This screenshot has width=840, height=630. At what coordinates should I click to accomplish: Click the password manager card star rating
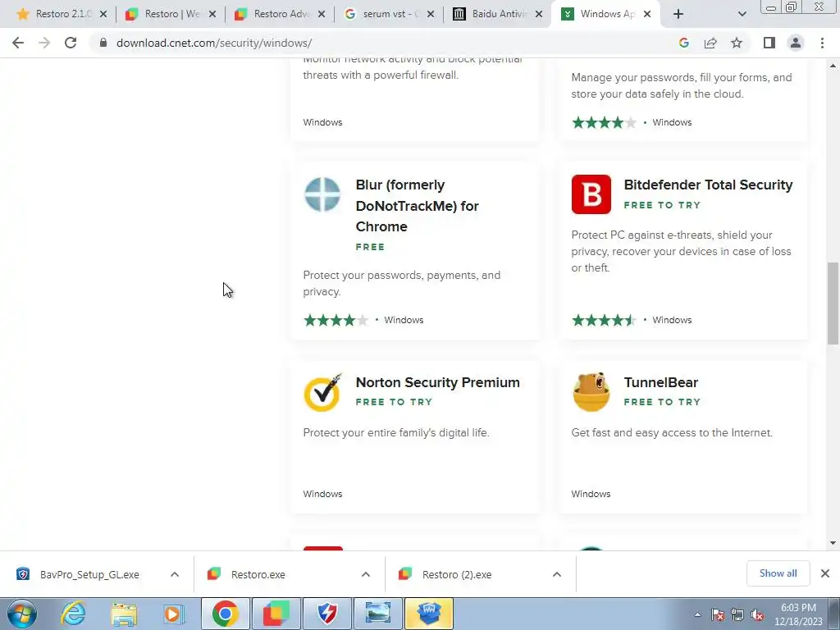tap(605, 123)
